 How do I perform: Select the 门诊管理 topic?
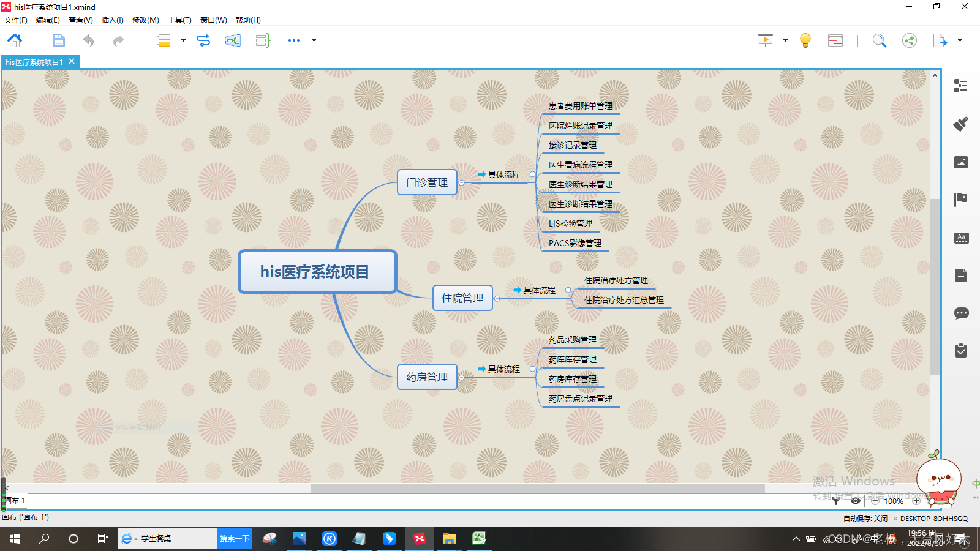[x=427, y=182]
